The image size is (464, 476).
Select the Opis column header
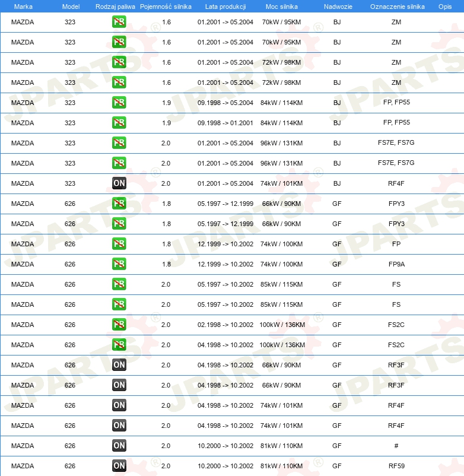[445, 7]
